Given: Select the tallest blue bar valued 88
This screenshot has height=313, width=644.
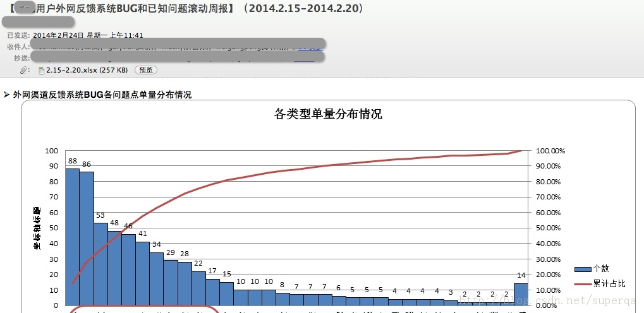Looking at the screenshot, I should click(73, 237).
